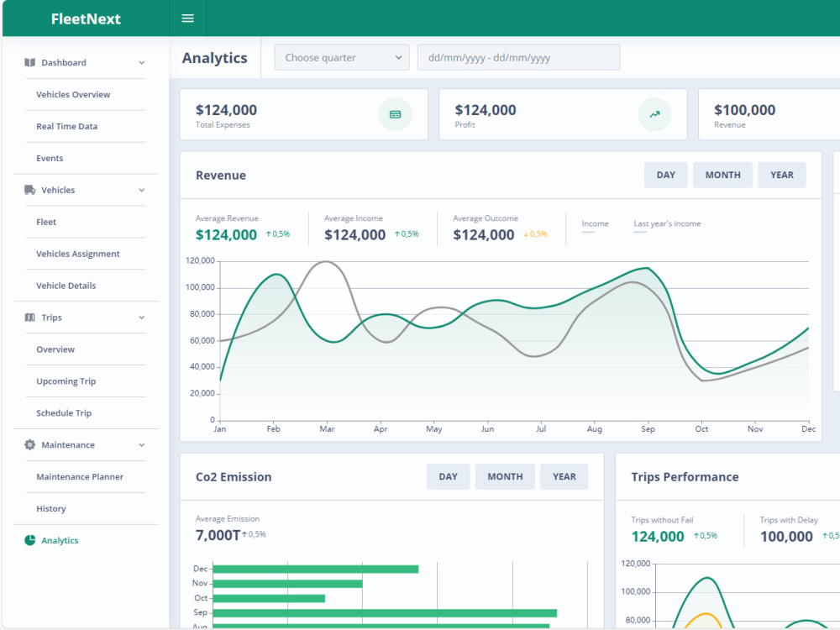Screen dimensions: 840x630
Task: Open the Choose quarter dropdown
Action: click(342, 57)
